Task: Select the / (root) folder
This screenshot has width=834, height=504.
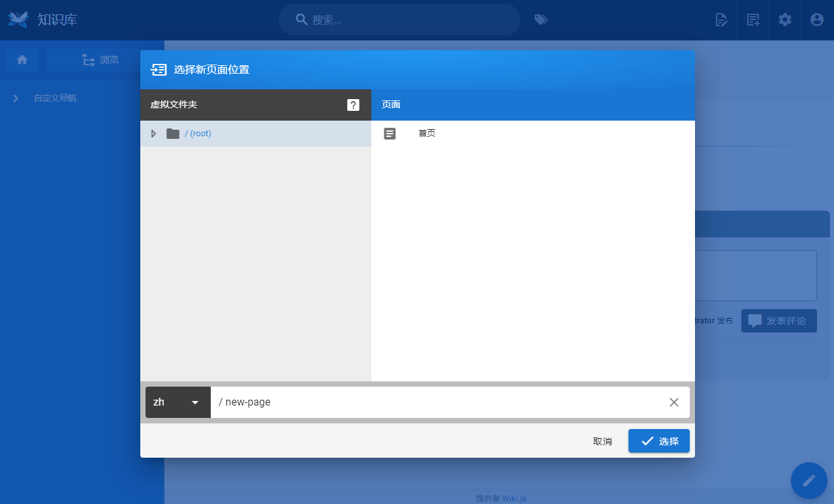Action: pyautogui.click(x=198, y=134)
